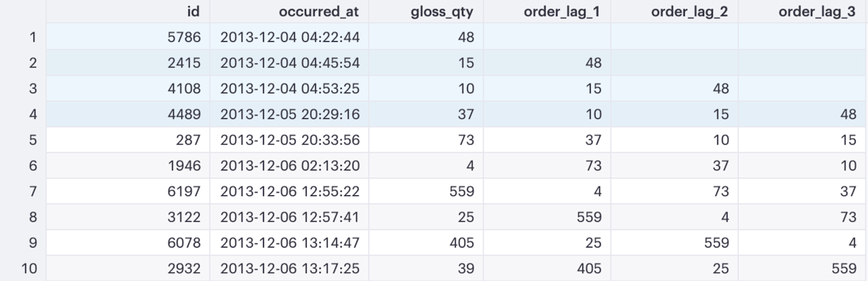The image size is (868, 281).
Task: Select timestamp 2013-12-06 02:13:20
Action: 290,165
